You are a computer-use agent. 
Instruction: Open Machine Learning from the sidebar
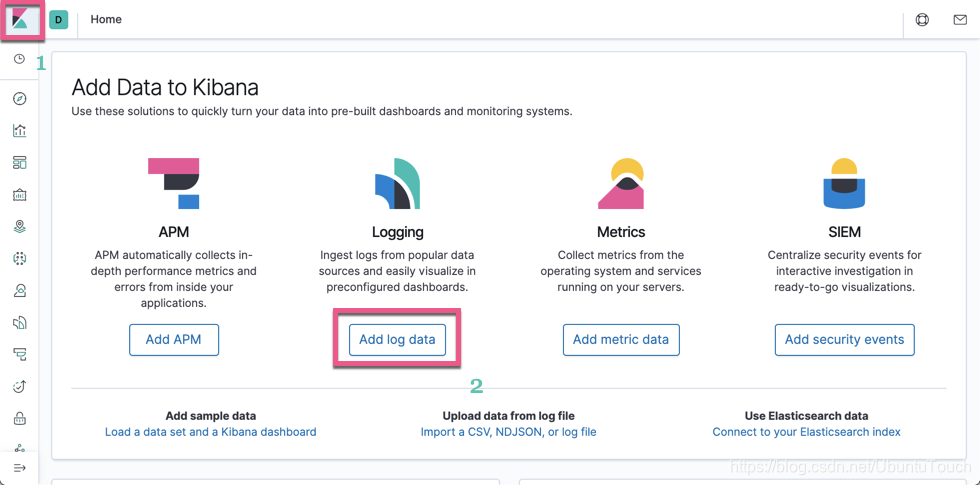[x=19, y=259]
